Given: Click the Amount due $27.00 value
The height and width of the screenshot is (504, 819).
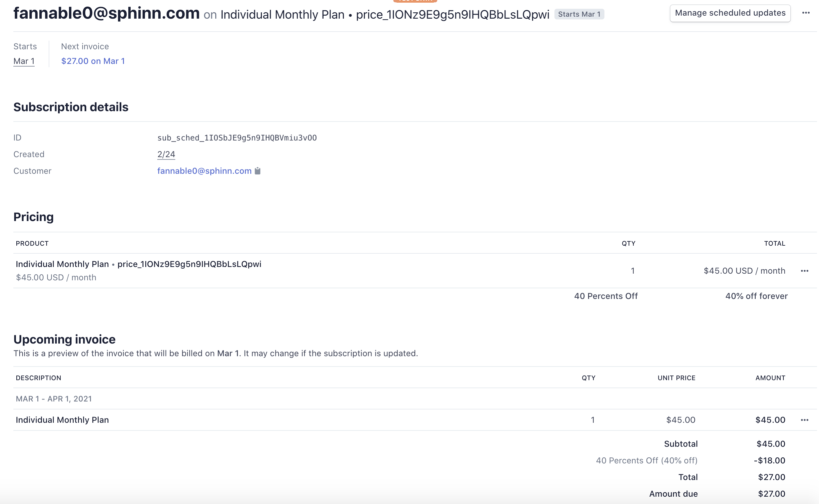Looking at the screenshot, I should tap(771, 494).
